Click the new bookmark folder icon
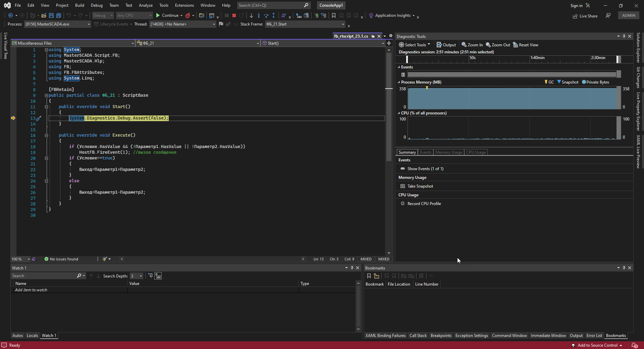The height and width of the screenshot is (349, 644). point(376,276)
